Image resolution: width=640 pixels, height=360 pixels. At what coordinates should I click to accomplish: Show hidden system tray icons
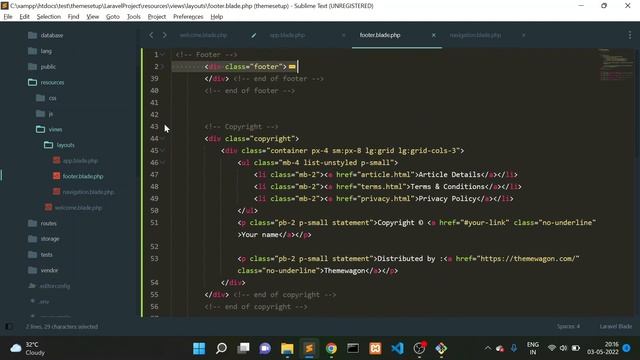coord(488,348)
